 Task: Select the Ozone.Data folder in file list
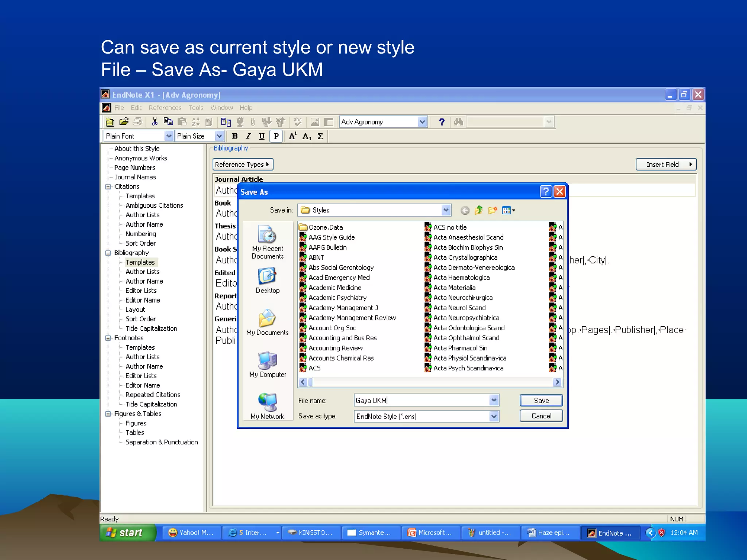pyautogui.click(x=321, y=227)
